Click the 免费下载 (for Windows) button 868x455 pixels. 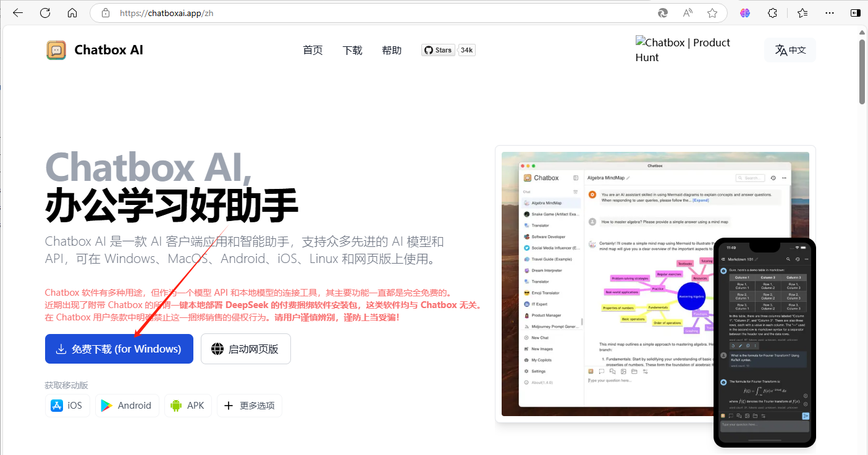click(x=119, y=349)
